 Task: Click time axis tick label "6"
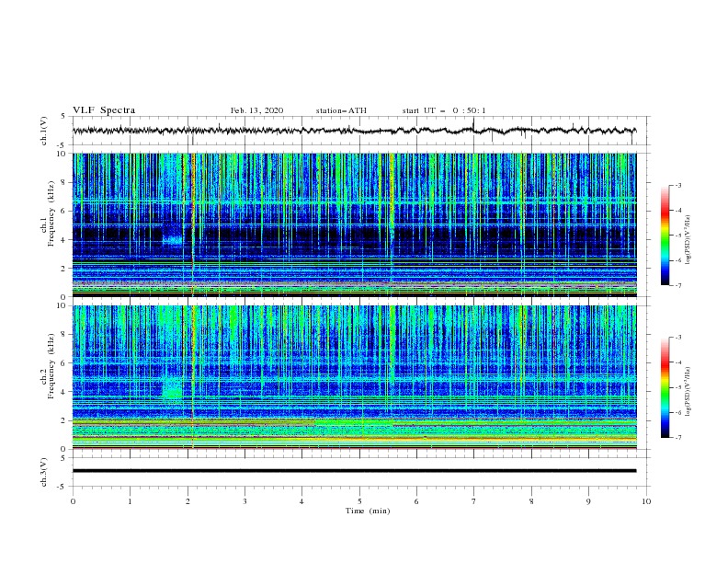(416, 501)
